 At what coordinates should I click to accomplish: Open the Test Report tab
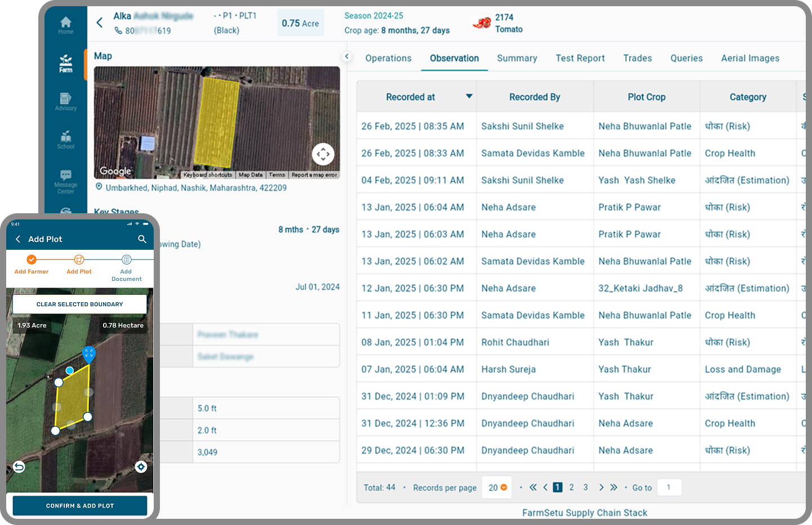tap(580, 58)
